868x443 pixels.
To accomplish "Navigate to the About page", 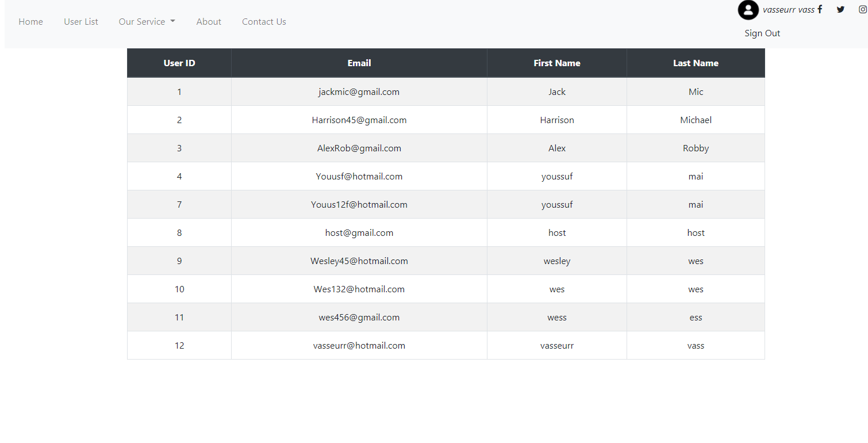I will [x=209, y=22].
